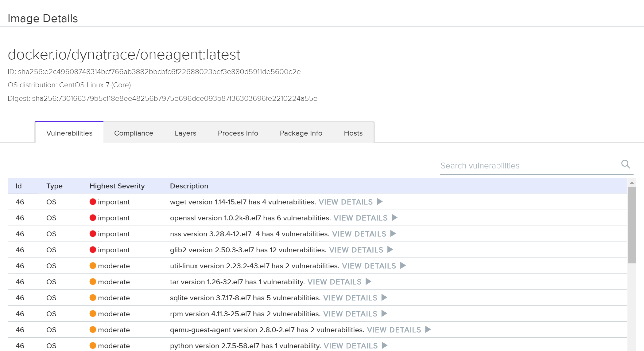Click the search magnifier icon
644x351 pixels.
click(x=625, y=164)
